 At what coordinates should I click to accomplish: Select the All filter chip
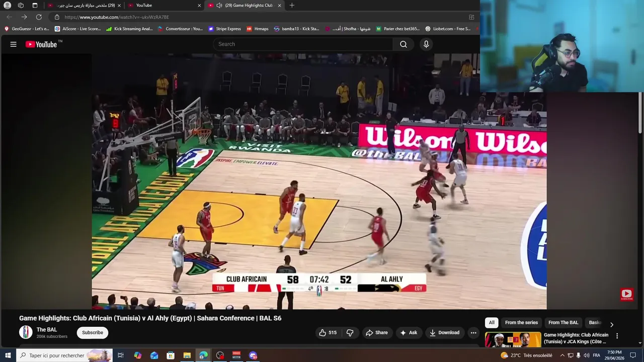coord(492,323)
